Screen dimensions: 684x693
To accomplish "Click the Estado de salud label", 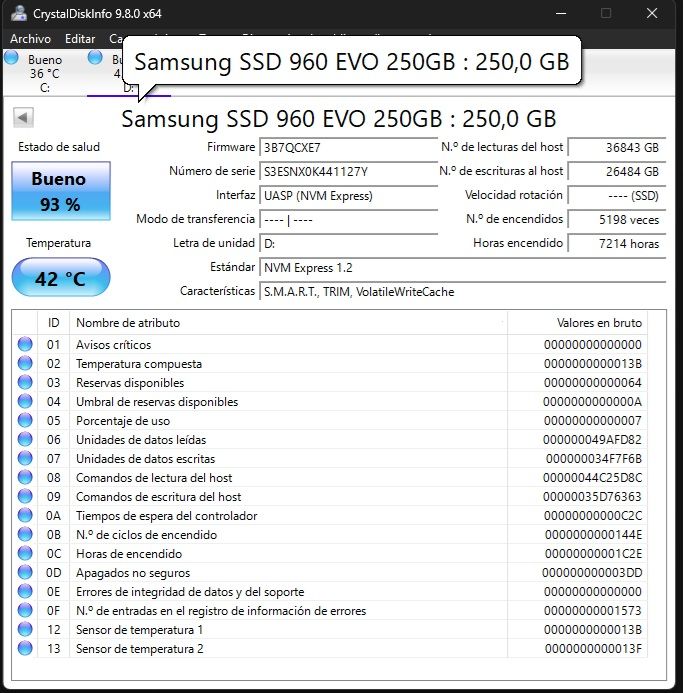I will click(59, 147).
